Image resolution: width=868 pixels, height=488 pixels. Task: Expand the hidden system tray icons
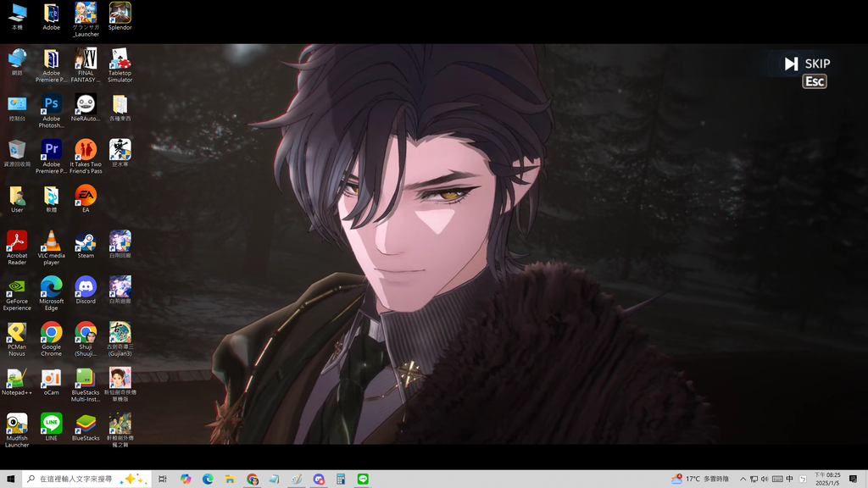pyautogui.click(x=743, y=480)
